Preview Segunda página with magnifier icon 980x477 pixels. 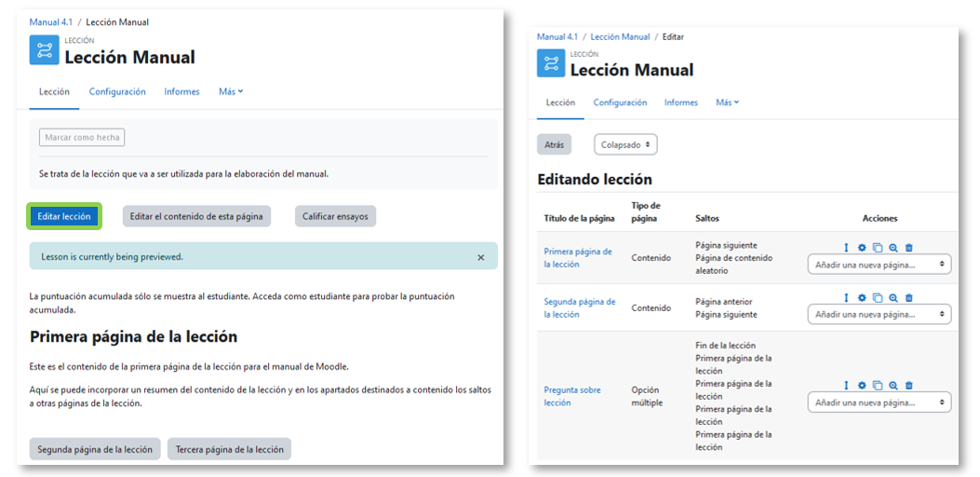(893, 298)
